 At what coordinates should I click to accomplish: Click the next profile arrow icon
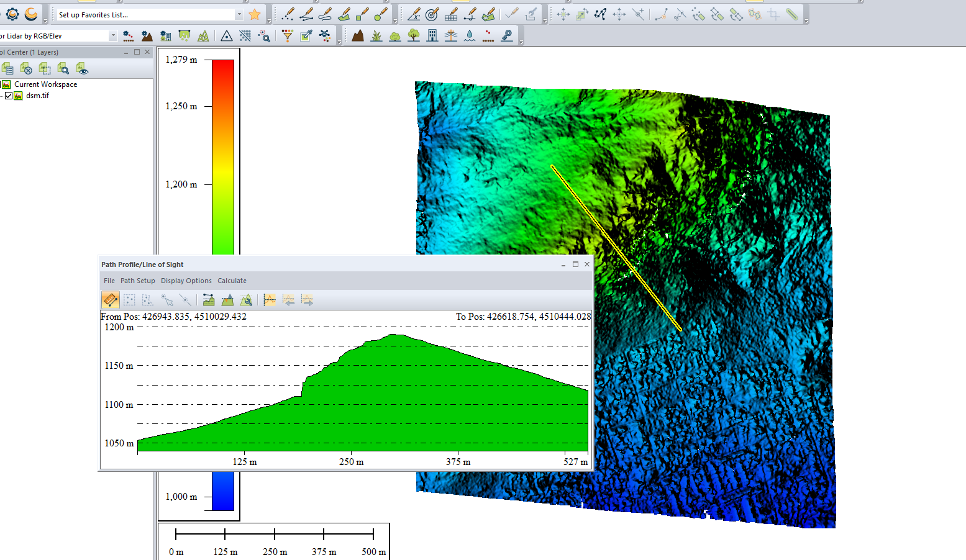(307, 300)
